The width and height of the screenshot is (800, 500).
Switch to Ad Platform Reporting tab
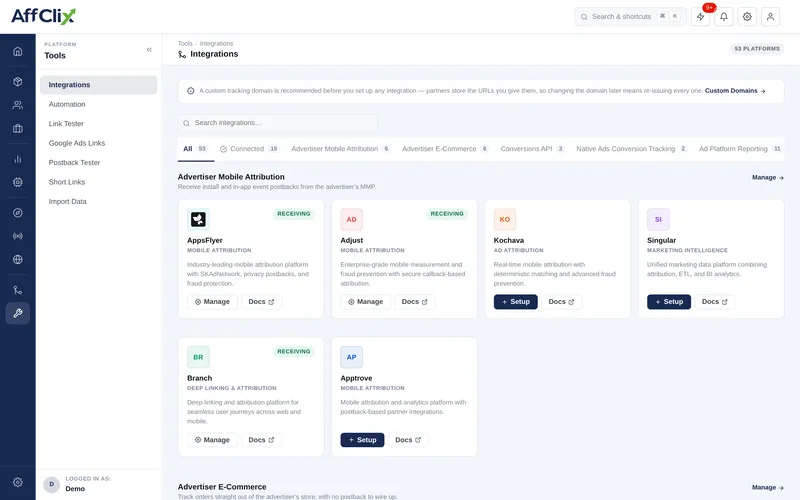pos(741,149)
